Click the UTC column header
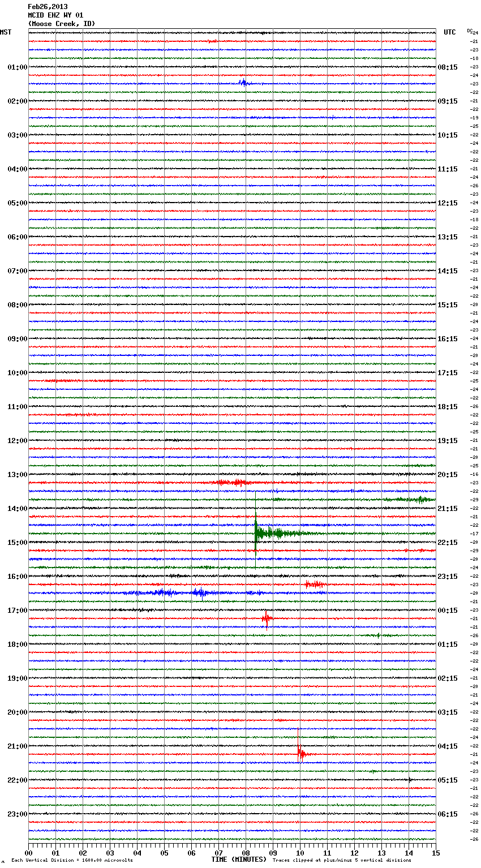This screenshot has height=868, width=481. [x=450, y=32]
